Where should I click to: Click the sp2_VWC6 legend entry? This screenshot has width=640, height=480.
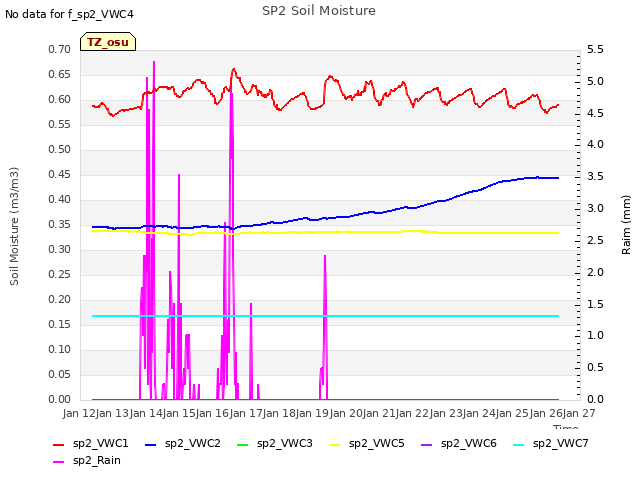point(459,443)
